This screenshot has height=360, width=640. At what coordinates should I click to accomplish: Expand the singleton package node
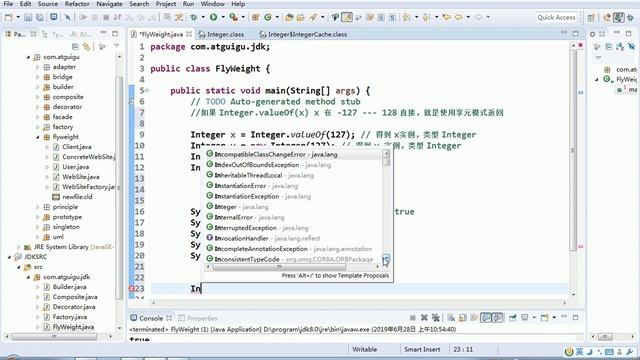point(38,227)
